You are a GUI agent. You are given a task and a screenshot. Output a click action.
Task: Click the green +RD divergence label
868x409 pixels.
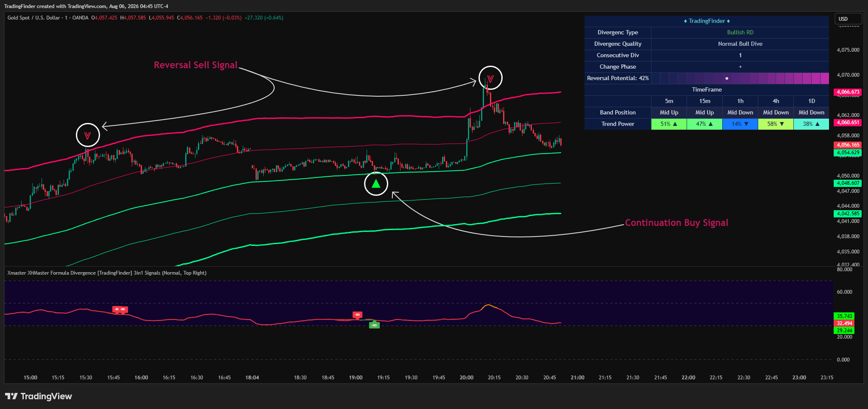tap(374, 325)
